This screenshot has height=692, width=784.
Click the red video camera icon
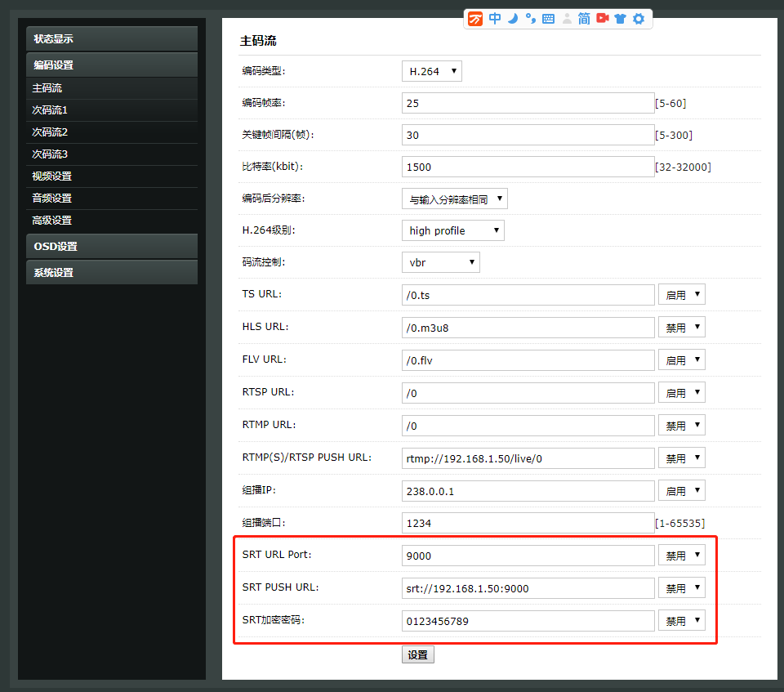[603, 19]
